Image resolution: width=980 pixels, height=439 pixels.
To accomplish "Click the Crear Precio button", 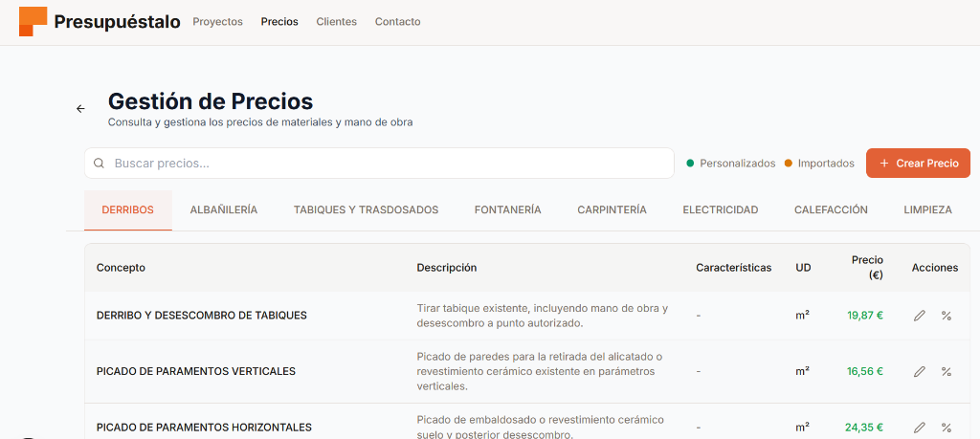I will click(x=918, y=163).
